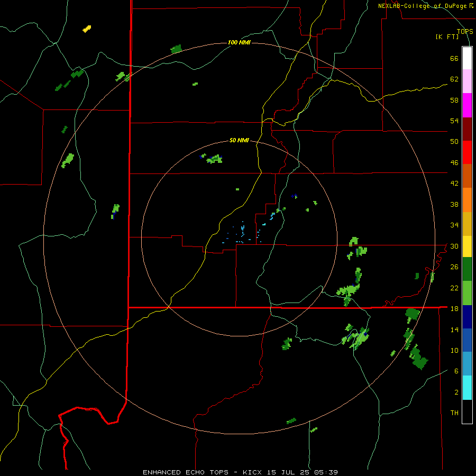Click the legend value 30

coord(454,246)
